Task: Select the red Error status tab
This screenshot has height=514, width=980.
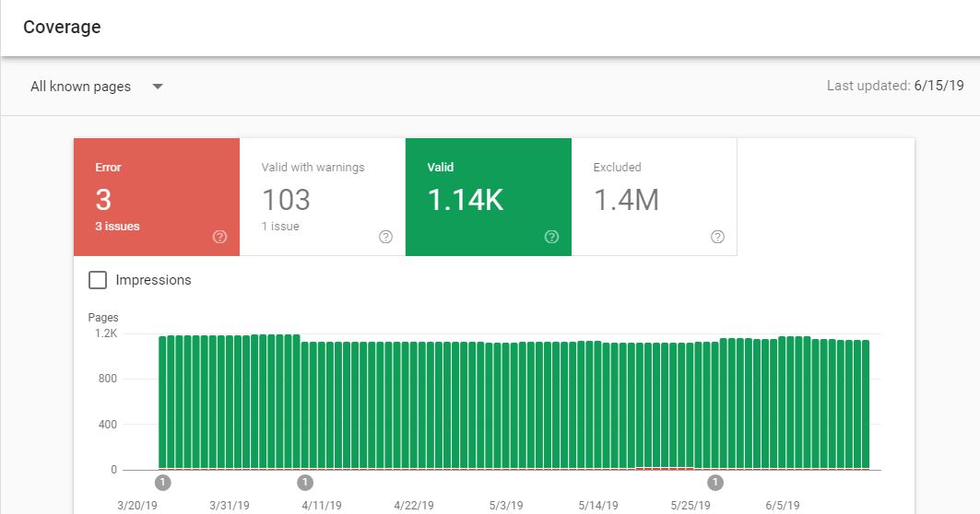Action: click(157, 197)
